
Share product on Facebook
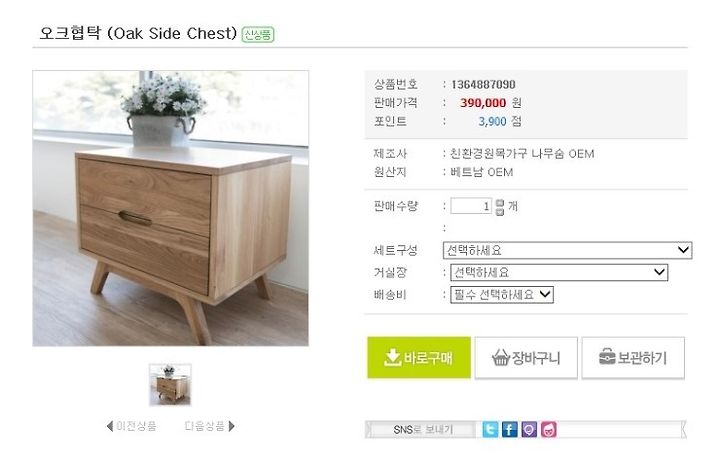tap(509, 430)
